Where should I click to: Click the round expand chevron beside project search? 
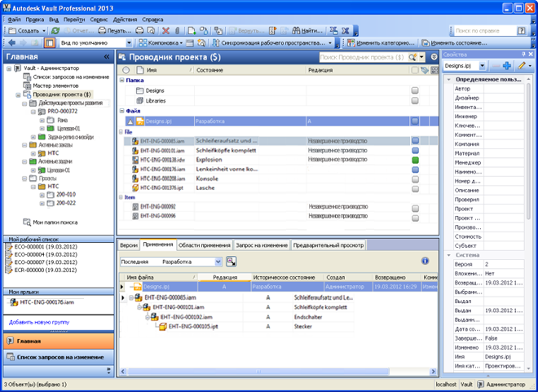pos(434,57)
